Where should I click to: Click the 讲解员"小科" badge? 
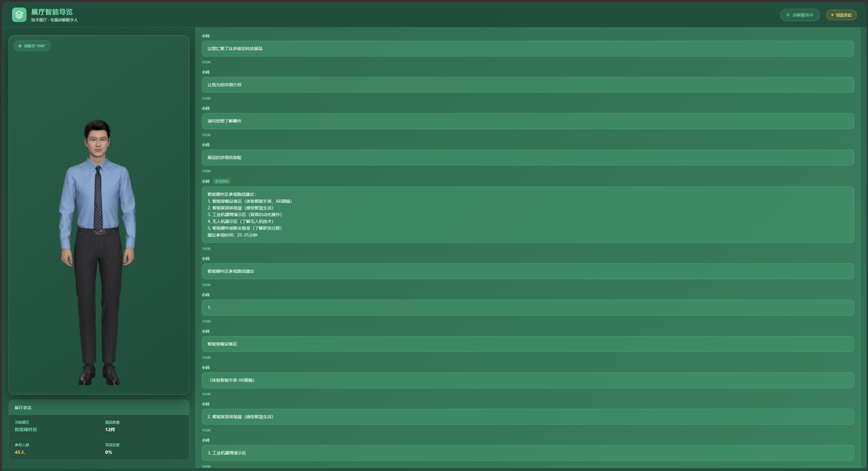[x=32, y=46]
